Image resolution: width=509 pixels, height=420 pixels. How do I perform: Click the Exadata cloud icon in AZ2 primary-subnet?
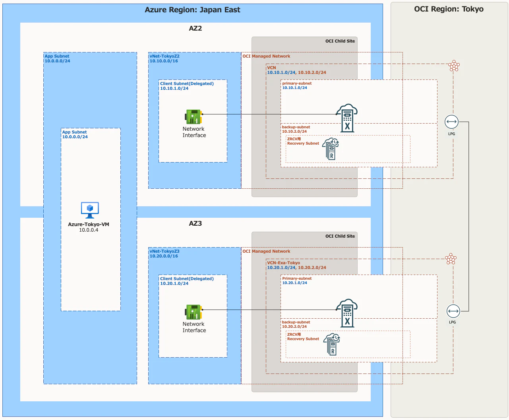point(347,118)
